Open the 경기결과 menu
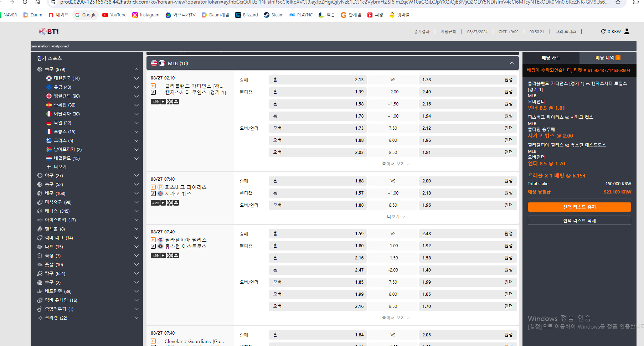 point(422,32)
